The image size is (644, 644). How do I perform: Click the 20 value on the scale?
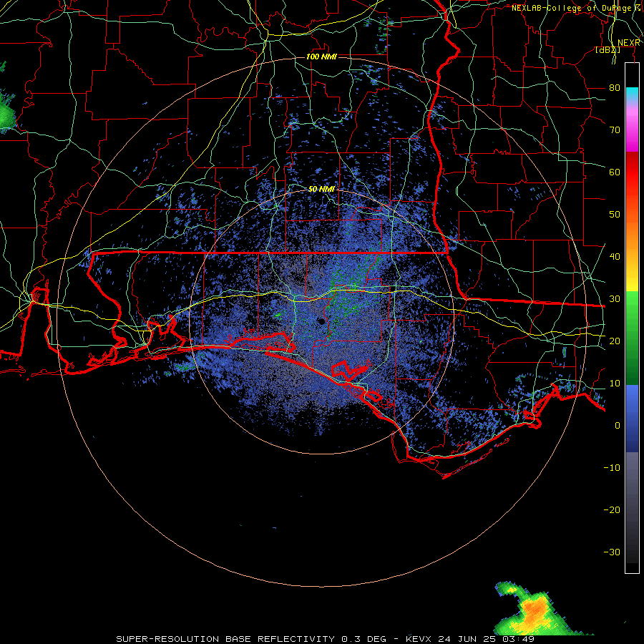click(615, 341)
